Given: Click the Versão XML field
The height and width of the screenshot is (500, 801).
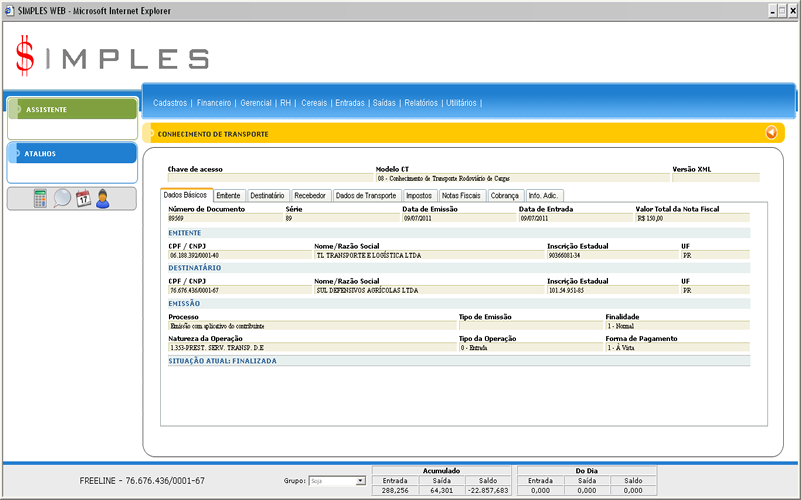Looking at the screenshot, I should coord(716,178).
